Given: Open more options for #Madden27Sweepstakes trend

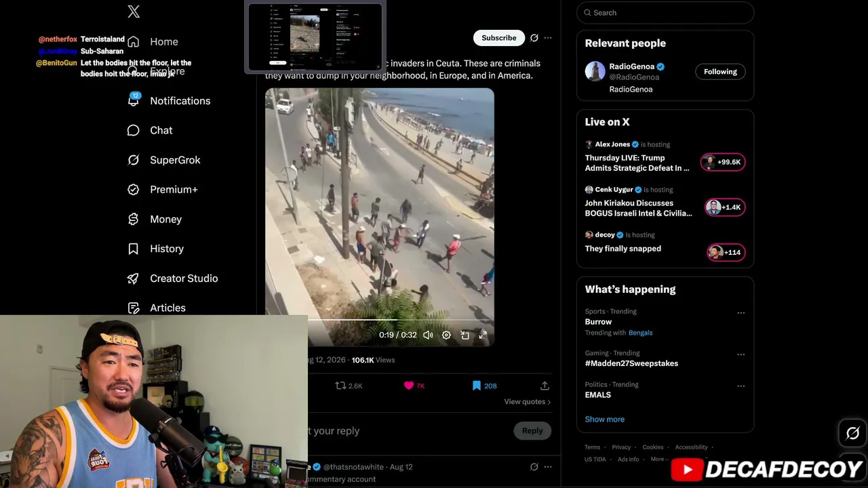Looking at the screenshot, I should (x=741, y=354).
